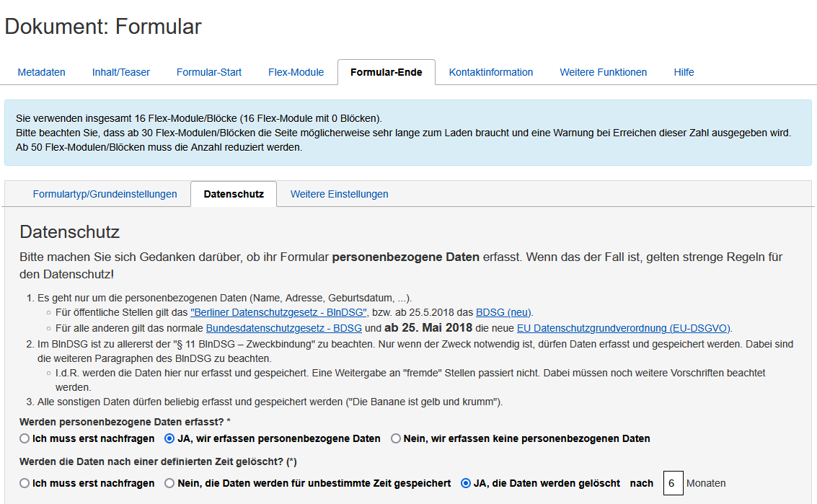Choose 'Nein, wir erfassen keine personenbezogenen Daten'

[x=395, y=438]
